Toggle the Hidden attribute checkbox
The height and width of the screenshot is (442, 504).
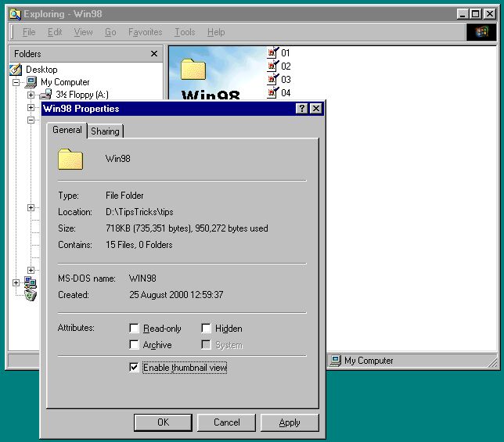pyautogui.click(x=206, y=329)
